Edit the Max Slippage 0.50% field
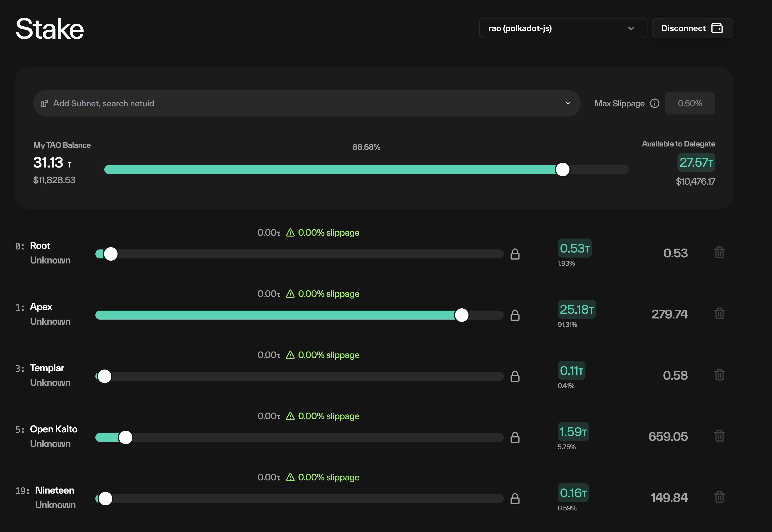 pyautogui.click(x=690, y=103)
